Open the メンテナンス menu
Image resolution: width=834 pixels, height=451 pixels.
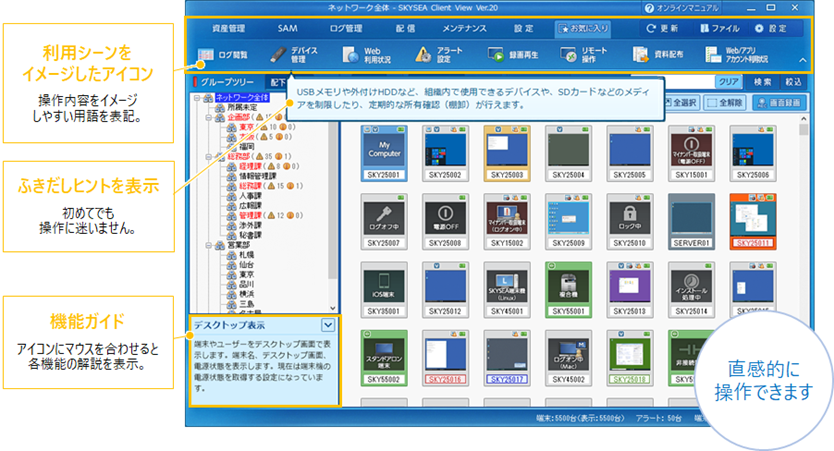coord(464,28)
